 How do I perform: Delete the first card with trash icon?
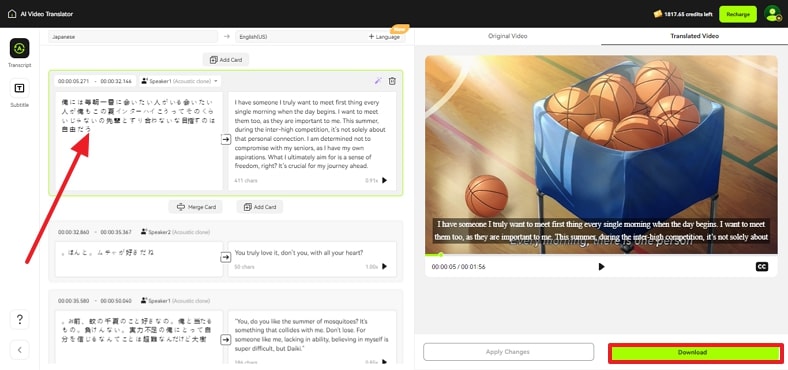pyautogui.click(x=392, y=81)
